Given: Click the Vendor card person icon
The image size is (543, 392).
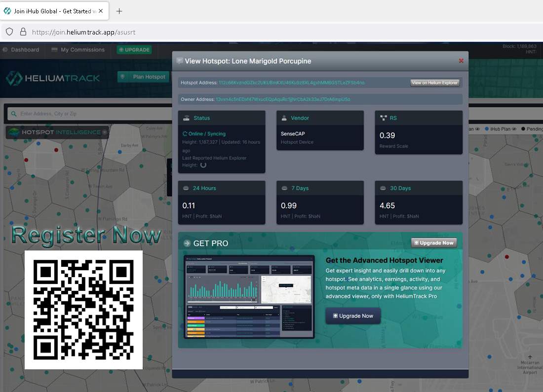Looking at the screenshot, I should [284, 118].
